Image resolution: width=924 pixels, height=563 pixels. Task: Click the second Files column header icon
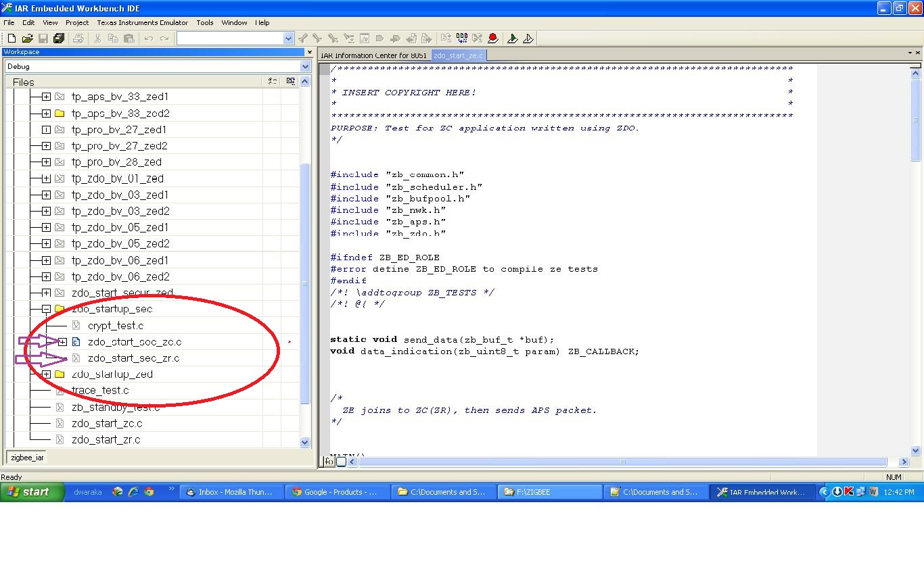pos(290,81)
